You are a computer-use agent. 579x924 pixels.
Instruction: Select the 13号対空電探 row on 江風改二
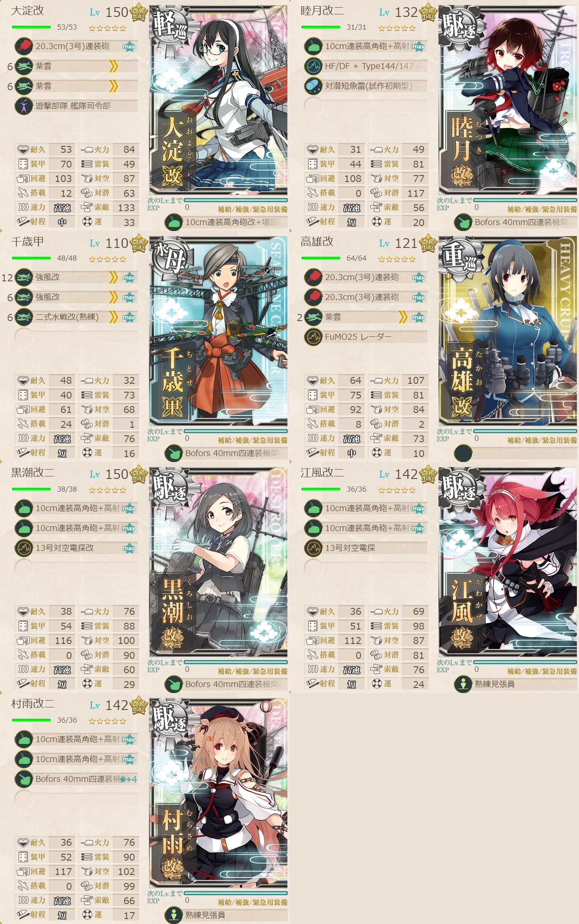(x=366, y=548)
